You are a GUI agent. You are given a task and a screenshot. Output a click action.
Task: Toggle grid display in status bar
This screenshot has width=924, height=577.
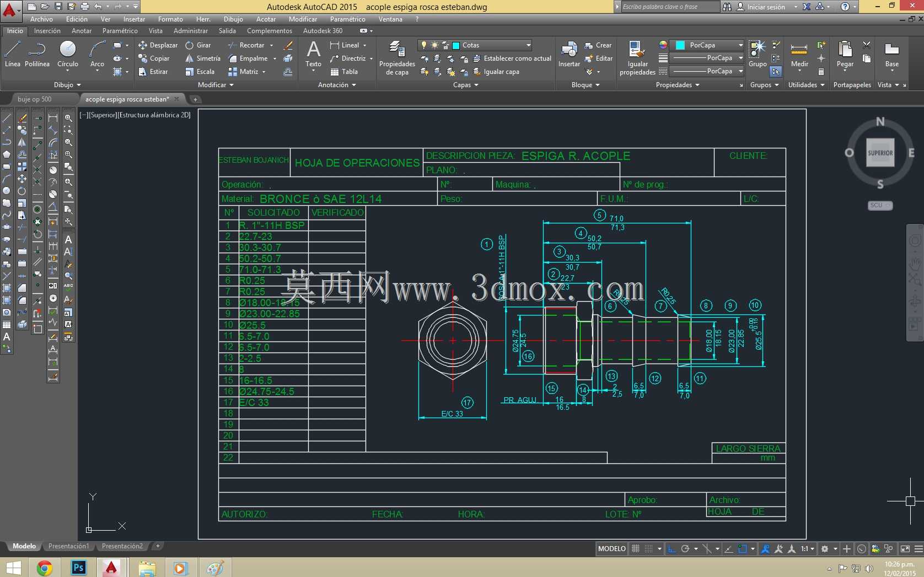tap(636, 549)
